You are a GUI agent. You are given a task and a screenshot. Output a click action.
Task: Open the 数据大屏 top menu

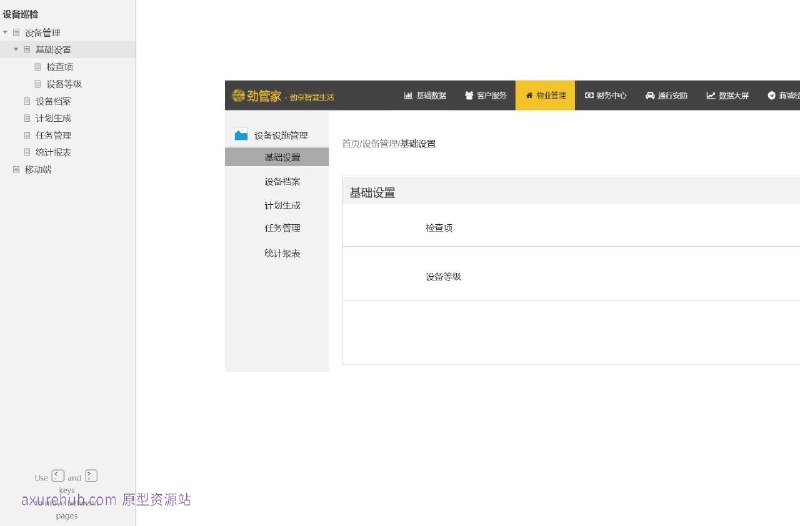click(x=728, y=95)
